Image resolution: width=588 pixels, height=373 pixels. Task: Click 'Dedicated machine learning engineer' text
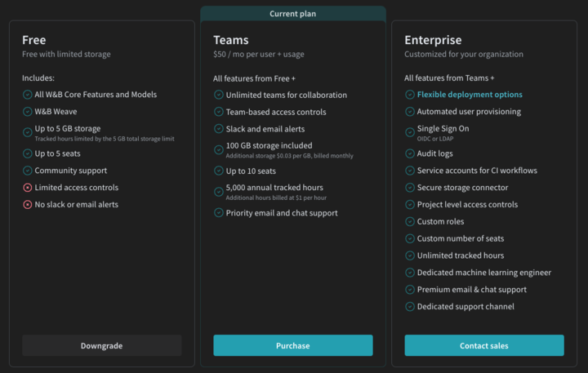(x=484, y=273)
